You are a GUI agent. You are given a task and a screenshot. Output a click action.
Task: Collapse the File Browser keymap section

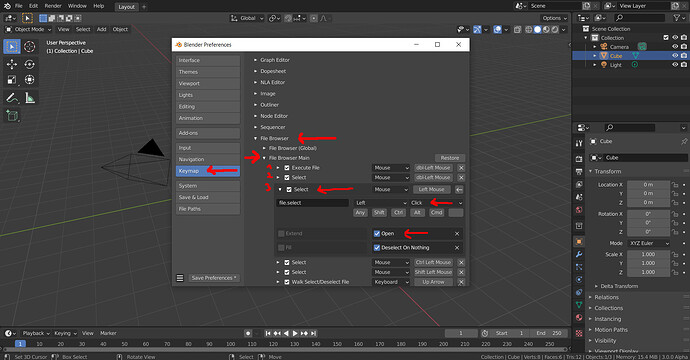coord(255,138)
